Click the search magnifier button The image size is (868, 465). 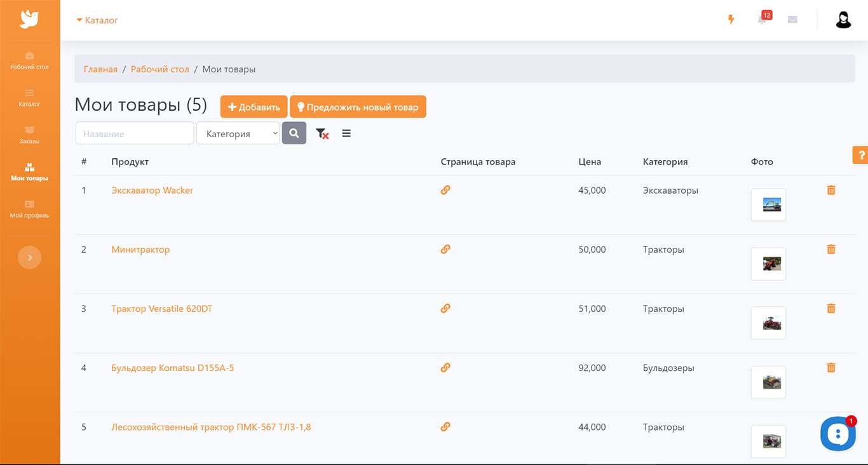[294, 133]
